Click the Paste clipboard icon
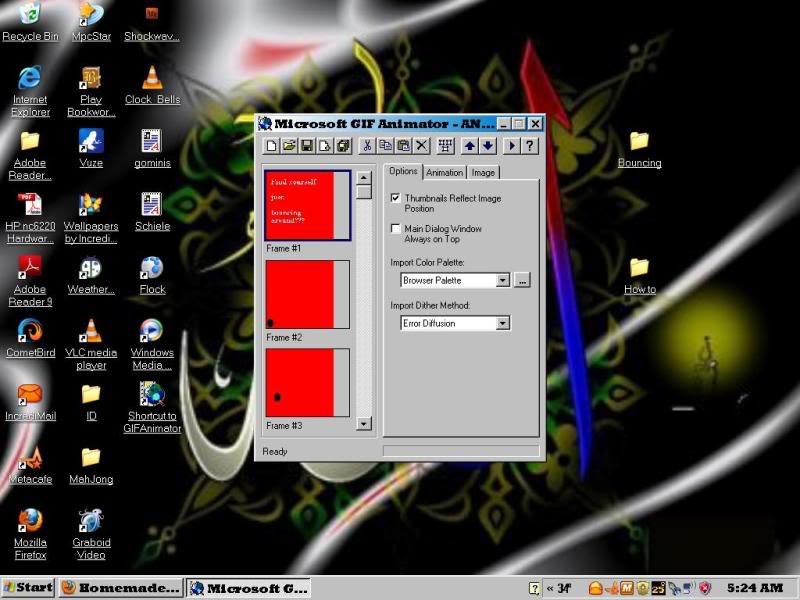 pos(403,146)
